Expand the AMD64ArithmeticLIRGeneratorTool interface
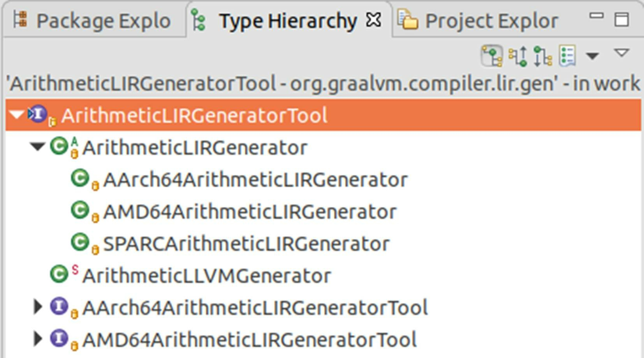Image resolution: width=644 pixels, height=358 pixels. [x=38, y=339]
